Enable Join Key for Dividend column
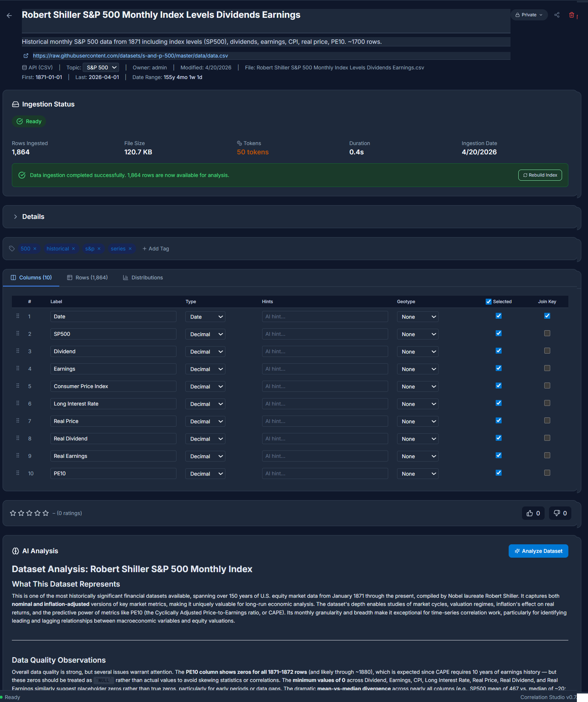Viewport: 588px width, 702px height. (x=547, y=351)
